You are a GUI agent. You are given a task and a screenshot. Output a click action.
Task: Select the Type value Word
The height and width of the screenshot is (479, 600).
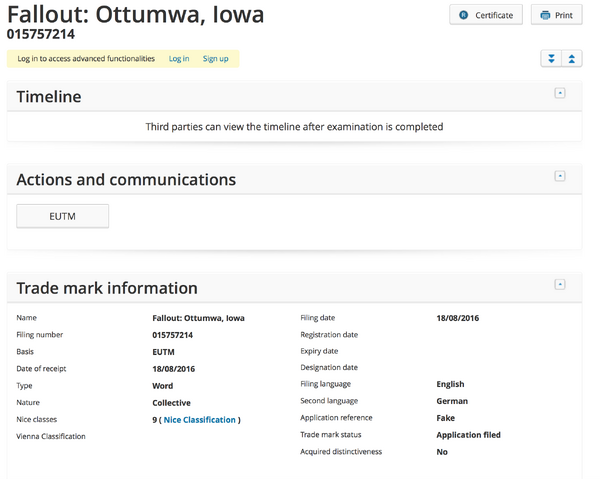click(163, 386)
